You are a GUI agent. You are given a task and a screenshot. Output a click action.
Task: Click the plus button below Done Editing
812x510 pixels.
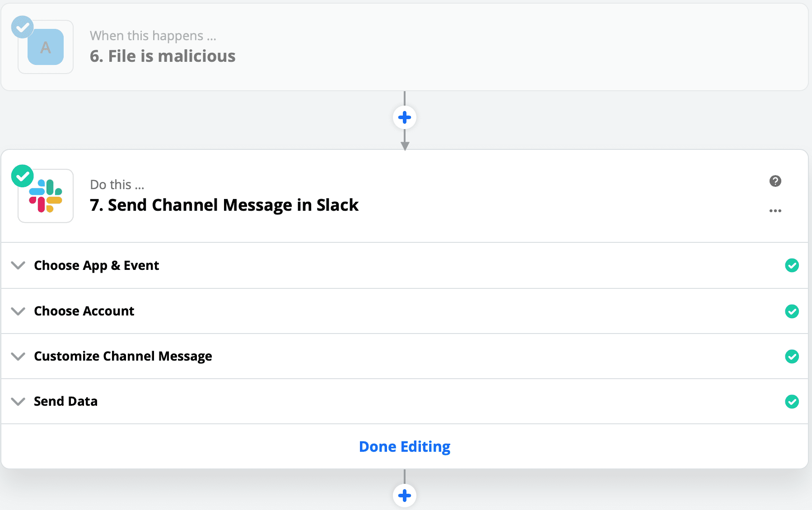tap(405, 495)
